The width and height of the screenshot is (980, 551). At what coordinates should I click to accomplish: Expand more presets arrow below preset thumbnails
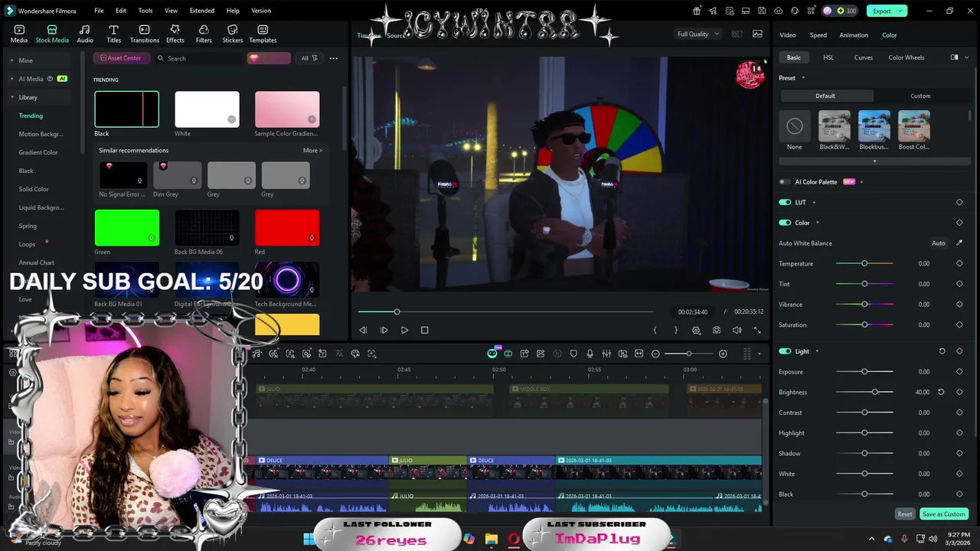point(874,161)
